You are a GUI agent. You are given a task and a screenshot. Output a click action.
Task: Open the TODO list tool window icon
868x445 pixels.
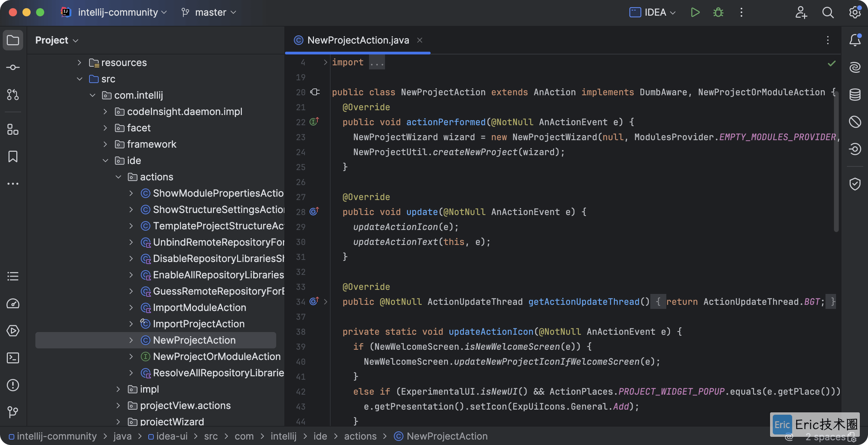click(x=13, y=276)
